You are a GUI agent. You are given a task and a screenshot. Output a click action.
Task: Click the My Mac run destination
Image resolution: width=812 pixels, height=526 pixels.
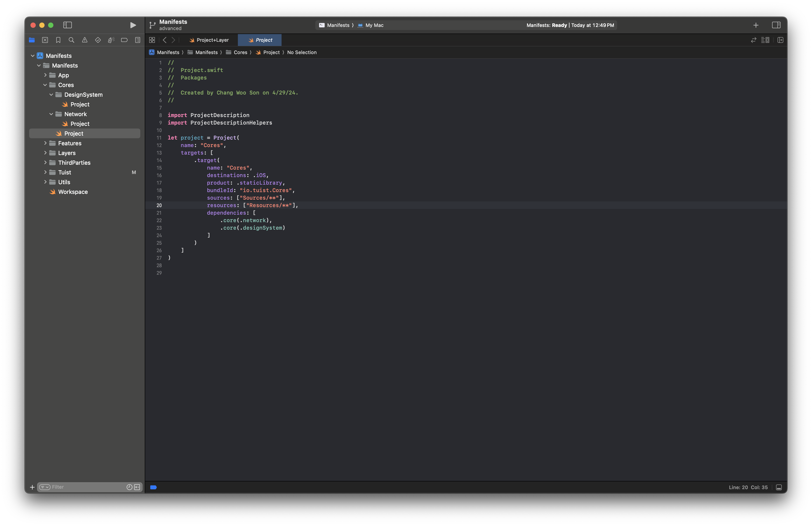374,25
